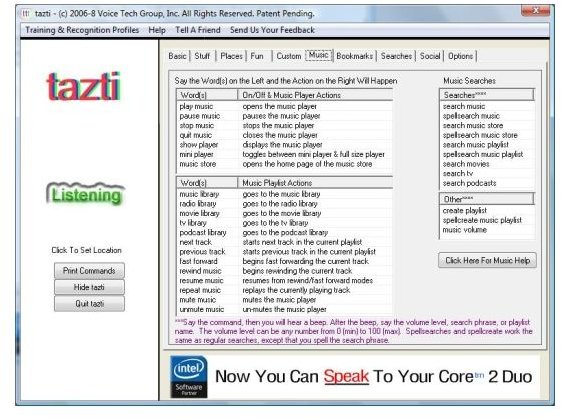This screenshot has height=418, width=562.
Task: Switch to the Places tab
Action: [x=231, y=56]
